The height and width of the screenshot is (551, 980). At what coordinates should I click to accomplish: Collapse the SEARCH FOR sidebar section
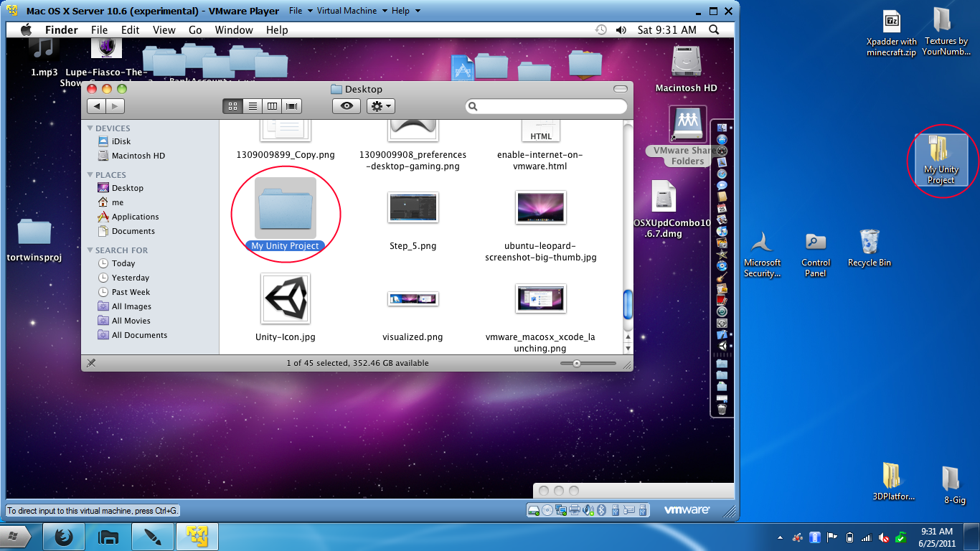pos(90,250)
